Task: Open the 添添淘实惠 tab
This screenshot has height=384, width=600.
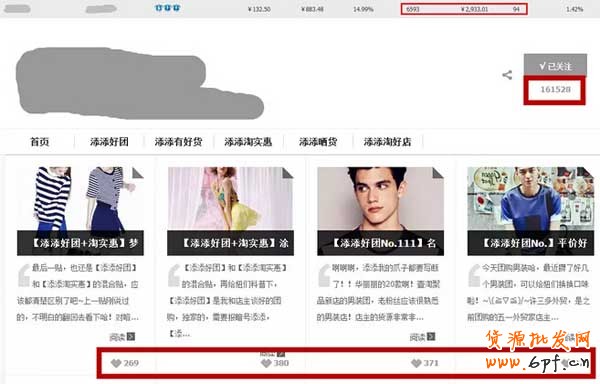Action: 248,142
